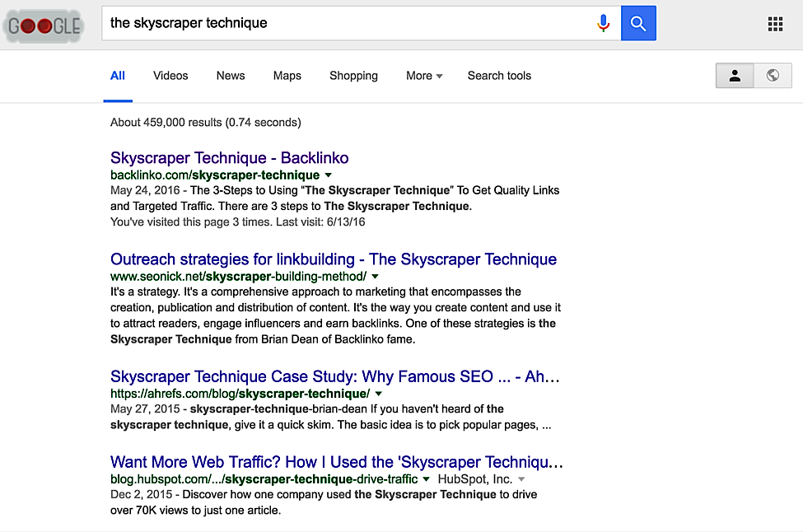
Task: Expand arrow next to the backlinko.com URL
Action: [x=329, y=175]
